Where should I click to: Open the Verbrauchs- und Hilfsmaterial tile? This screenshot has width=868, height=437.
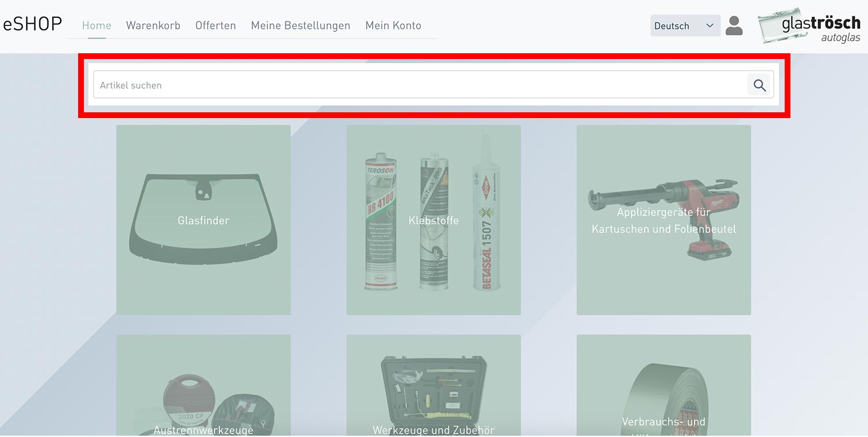664,385
